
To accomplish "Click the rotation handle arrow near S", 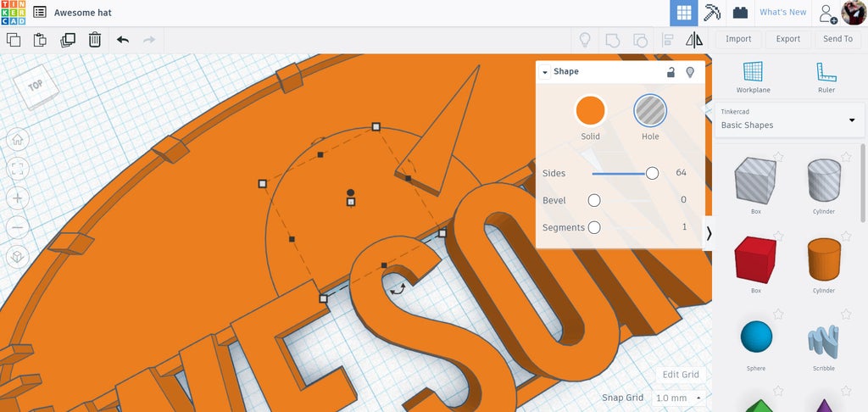I will pos(398,288).
